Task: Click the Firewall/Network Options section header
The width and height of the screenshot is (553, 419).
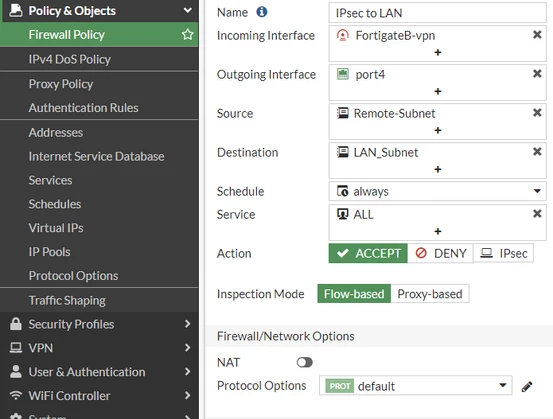Action: (x=379, y=336)
